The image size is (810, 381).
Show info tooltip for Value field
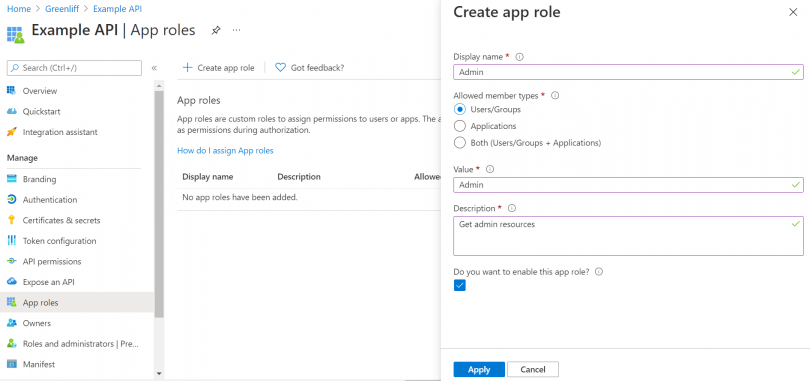[x=490, y=169]
